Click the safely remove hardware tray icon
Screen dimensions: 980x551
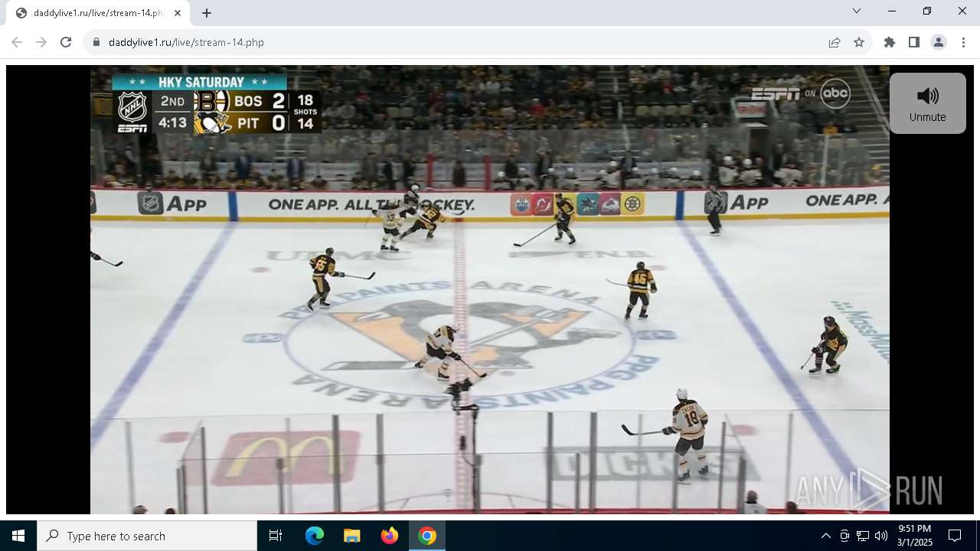click(x=844, y=536)
